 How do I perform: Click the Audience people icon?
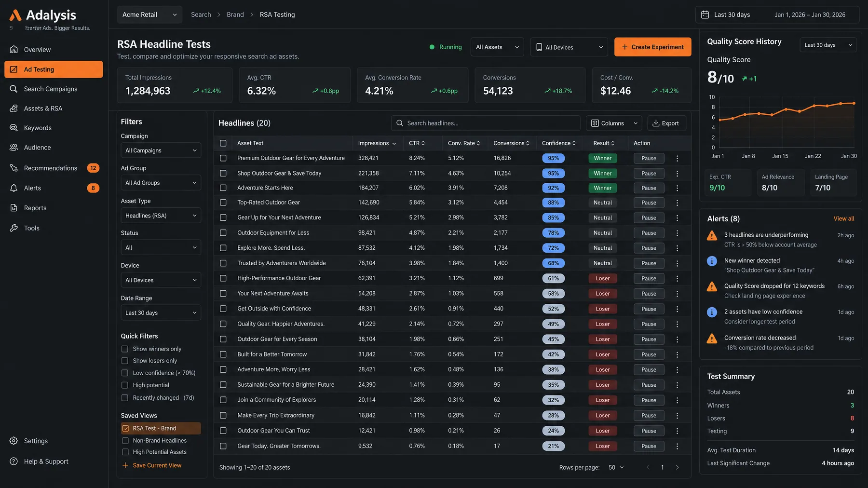point(14,147)
